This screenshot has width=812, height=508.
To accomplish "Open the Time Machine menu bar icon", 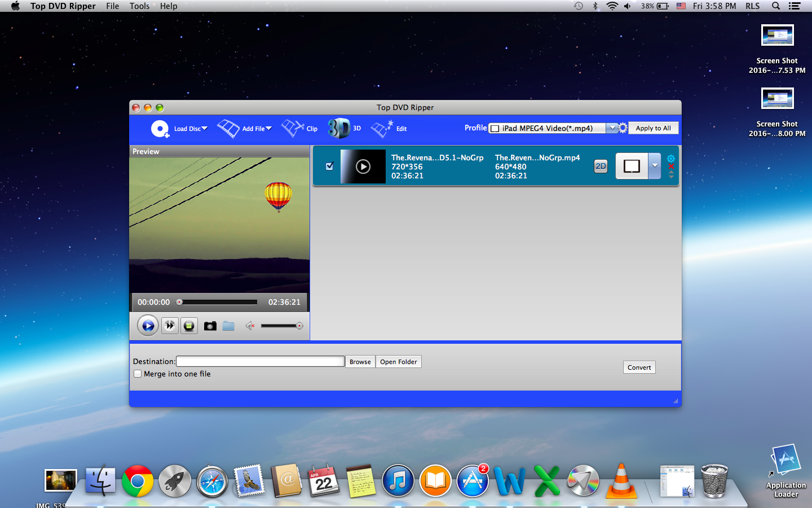I will (579, 6).
